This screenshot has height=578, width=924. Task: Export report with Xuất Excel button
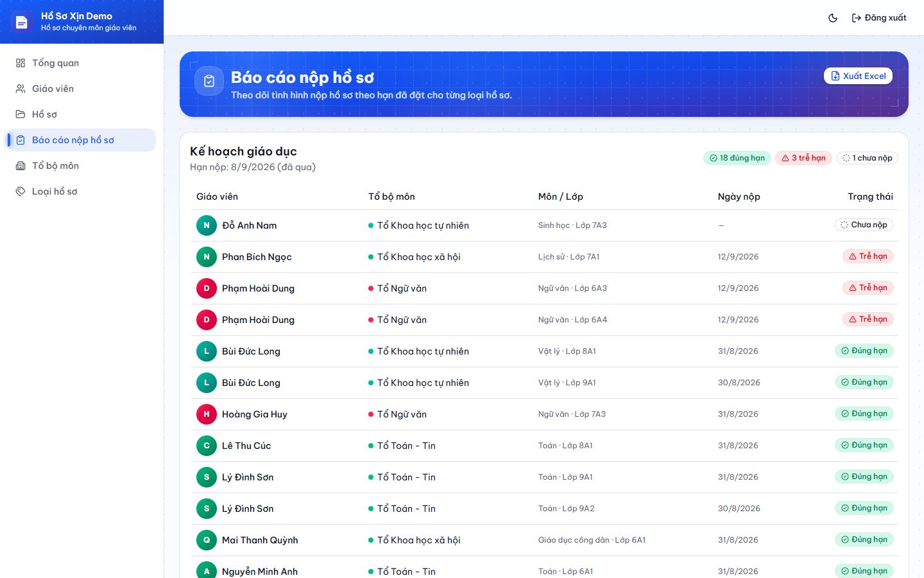point(858,76)
